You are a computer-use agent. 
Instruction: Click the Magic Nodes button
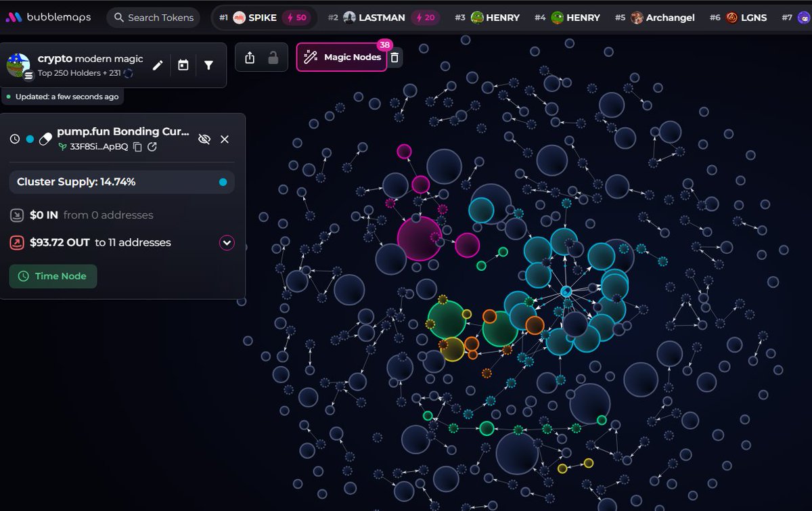tap(342, 58)
